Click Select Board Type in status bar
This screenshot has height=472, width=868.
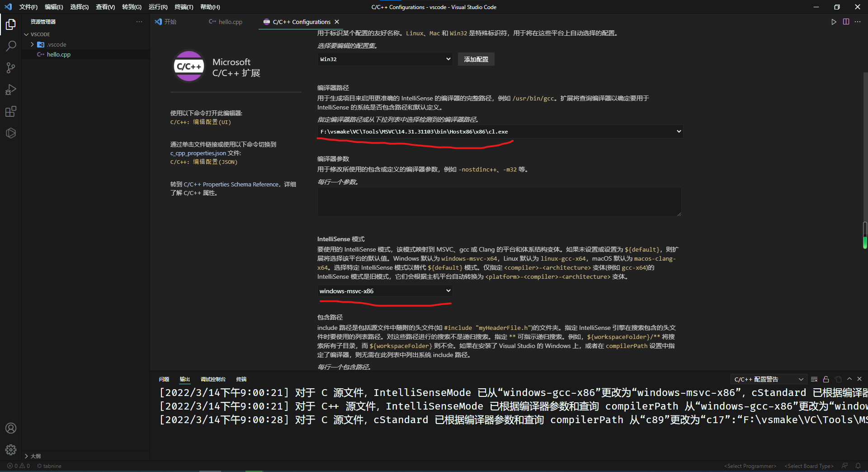pyautogui.click(x=809, y=466)
